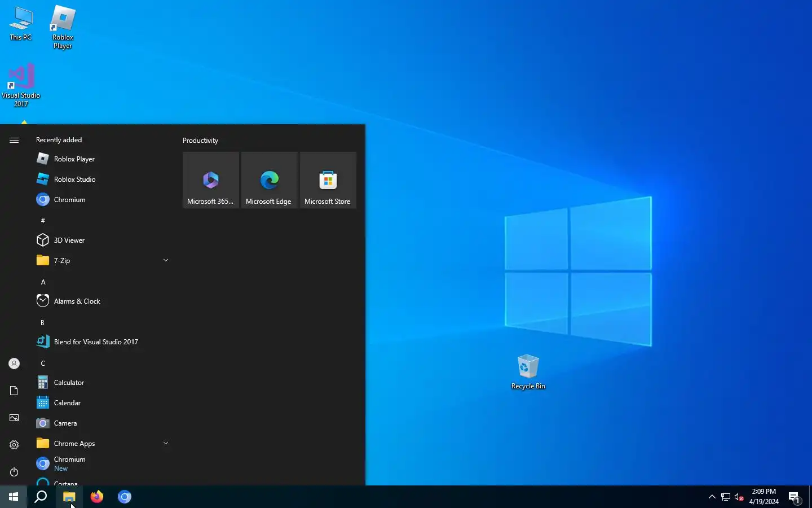Open the 7-Zip folder entry
Screen dimensions: 812x508
pyautogui.click(x=101, y=261)
